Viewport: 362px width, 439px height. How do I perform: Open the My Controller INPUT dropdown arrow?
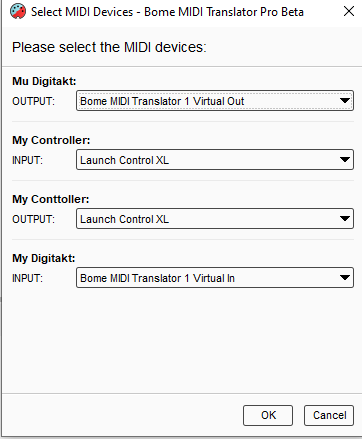pos(345,160)
